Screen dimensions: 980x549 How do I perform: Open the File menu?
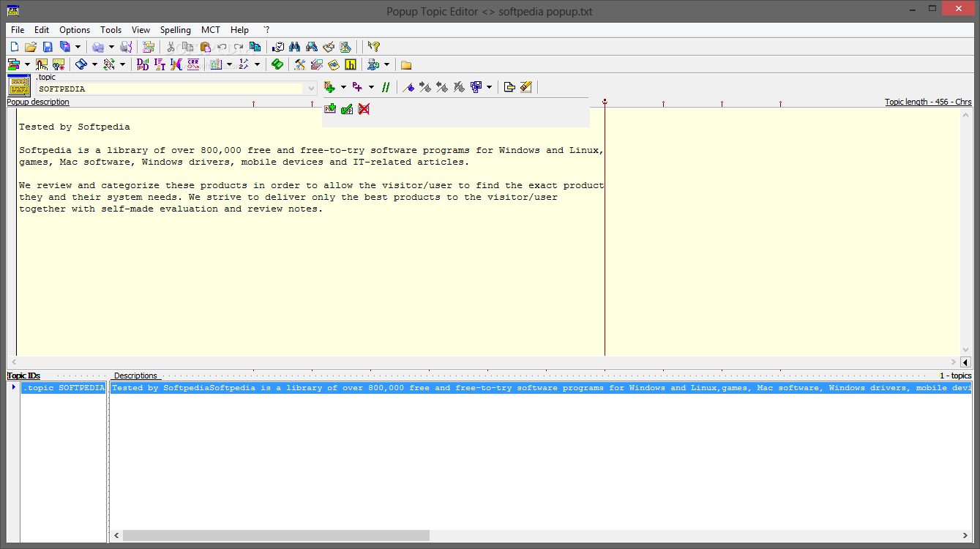tap(18, 30)
